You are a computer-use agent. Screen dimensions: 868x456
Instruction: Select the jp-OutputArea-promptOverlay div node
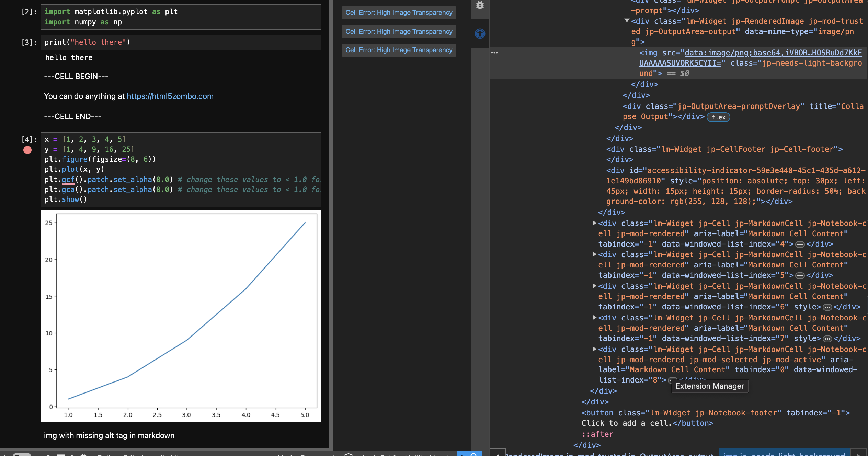743,112
